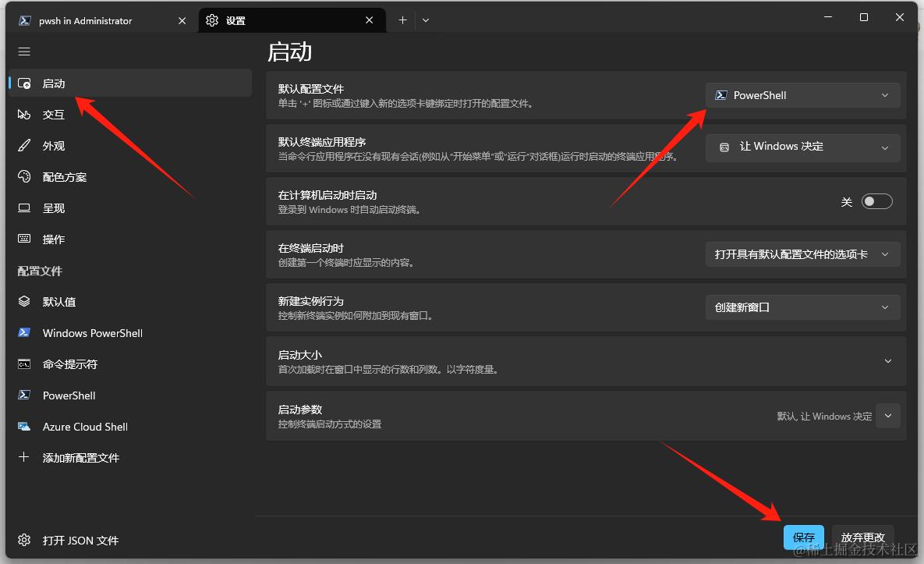Click the pwsh tab PowerShell icon
Viewport: 924px width, 564px height.
(25, 20)
